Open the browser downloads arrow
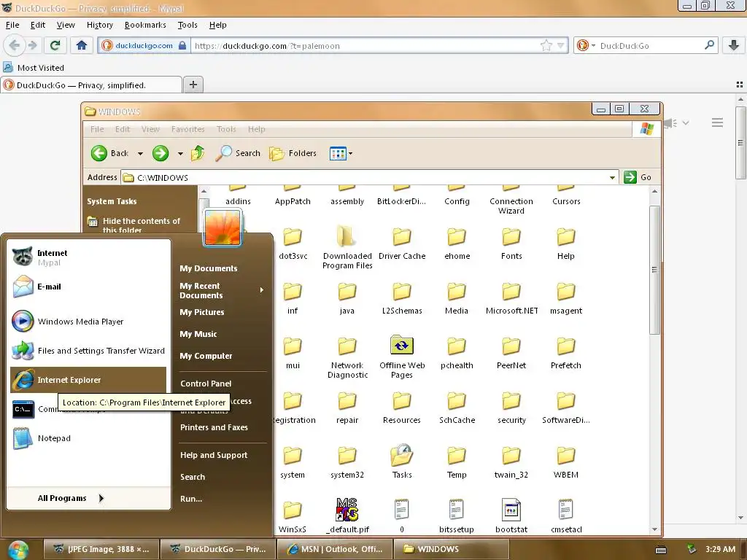The height and width of the screenshot is (560, 747). tap(734, 45)
